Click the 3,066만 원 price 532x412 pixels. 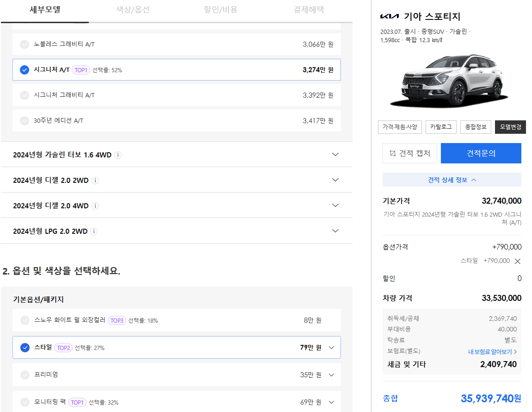tap(318, 44)
